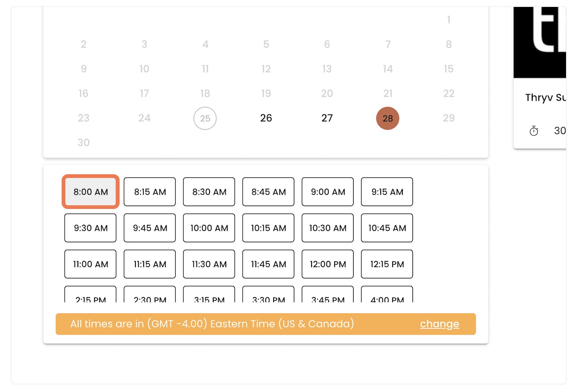Click the stopwatch duration icon

534,131
